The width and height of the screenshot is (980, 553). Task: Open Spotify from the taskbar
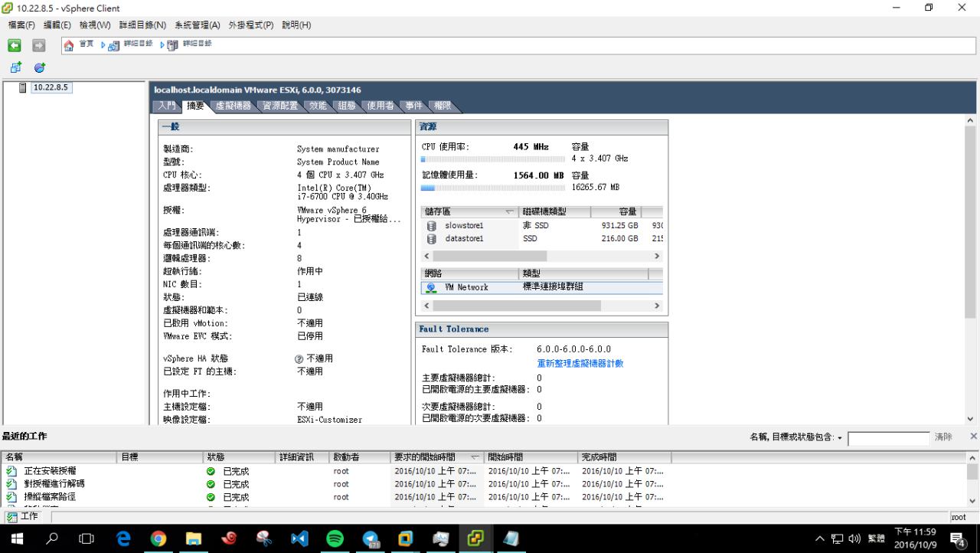coord(335,538)
